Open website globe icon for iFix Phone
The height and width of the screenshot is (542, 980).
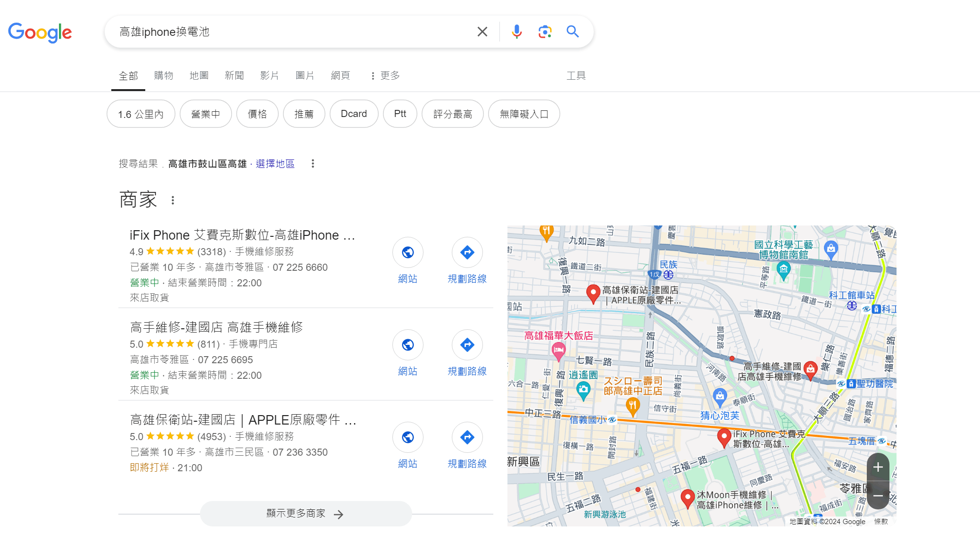click(408, 252)
